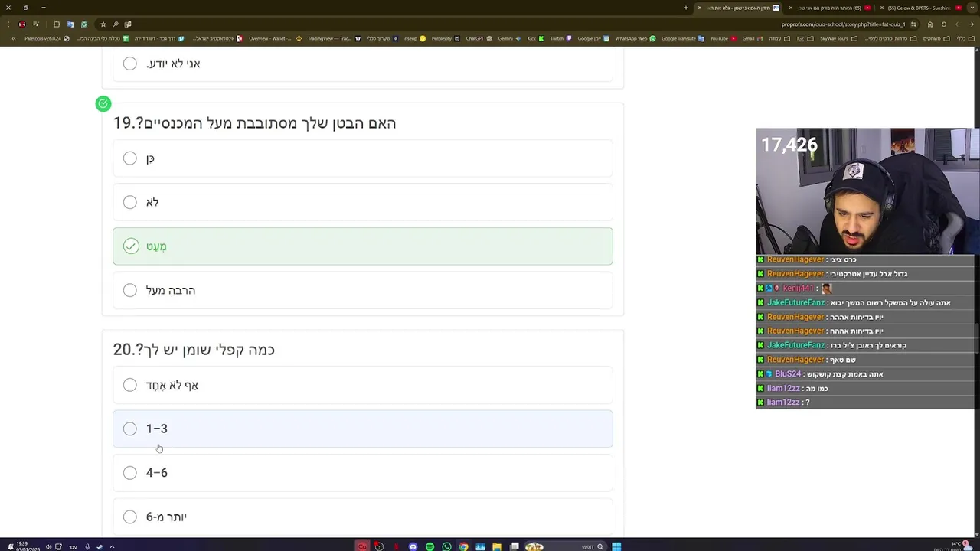The width and height of the screenshot is (980, 551).
Task: Open the WhatsApp Web bookmark
Action: [635, 38]
